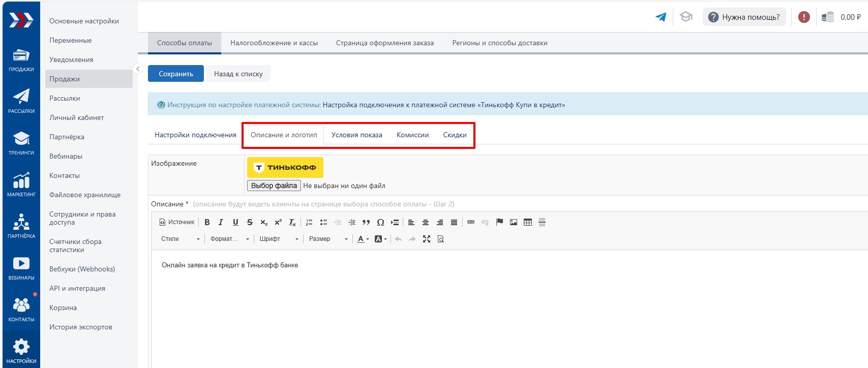Open background color picker
Image resolution: width=868 pixels, height=368 pixels.
(x=380, y=239)
